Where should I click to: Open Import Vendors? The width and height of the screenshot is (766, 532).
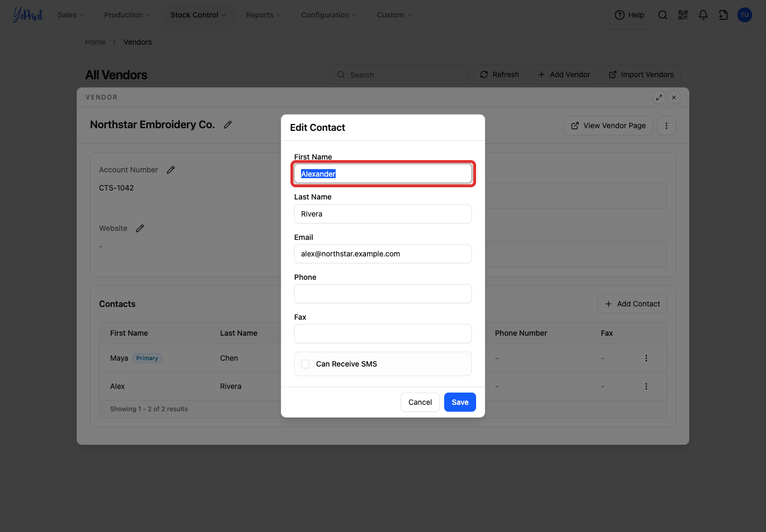pos(641,74)
